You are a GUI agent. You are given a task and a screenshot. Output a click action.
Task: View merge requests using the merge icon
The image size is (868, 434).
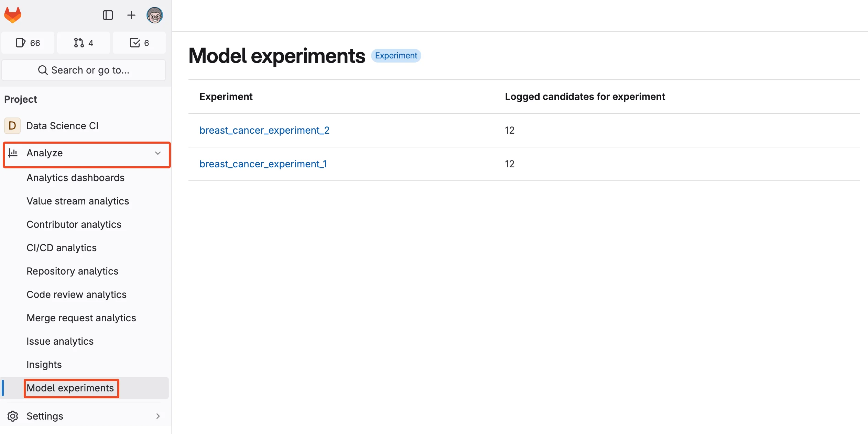[x=83, y=43]
